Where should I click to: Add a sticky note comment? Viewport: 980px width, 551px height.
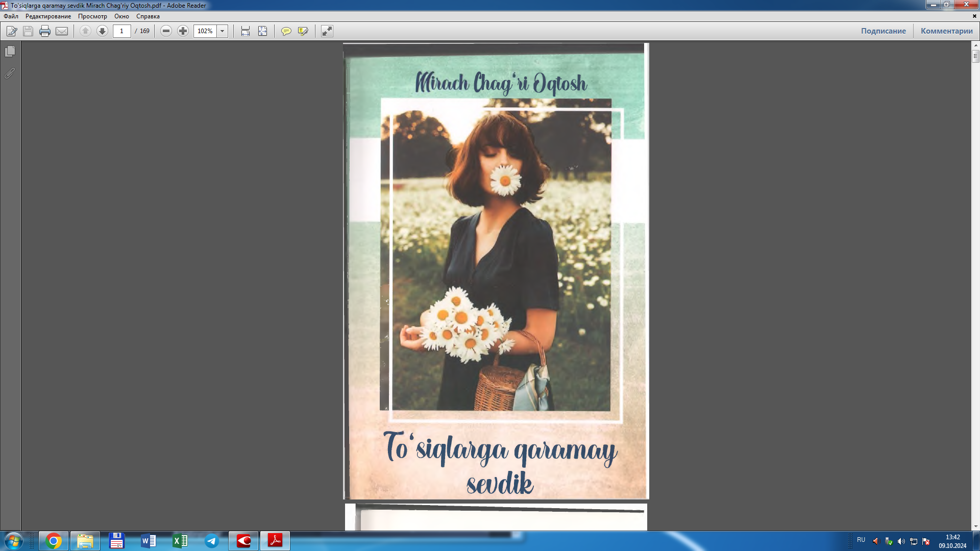[x=287, y=31]
